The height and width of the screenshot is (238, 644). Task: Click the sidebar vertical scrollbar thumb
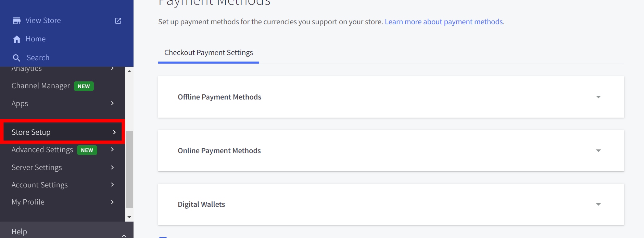click(x=129, y=169)
